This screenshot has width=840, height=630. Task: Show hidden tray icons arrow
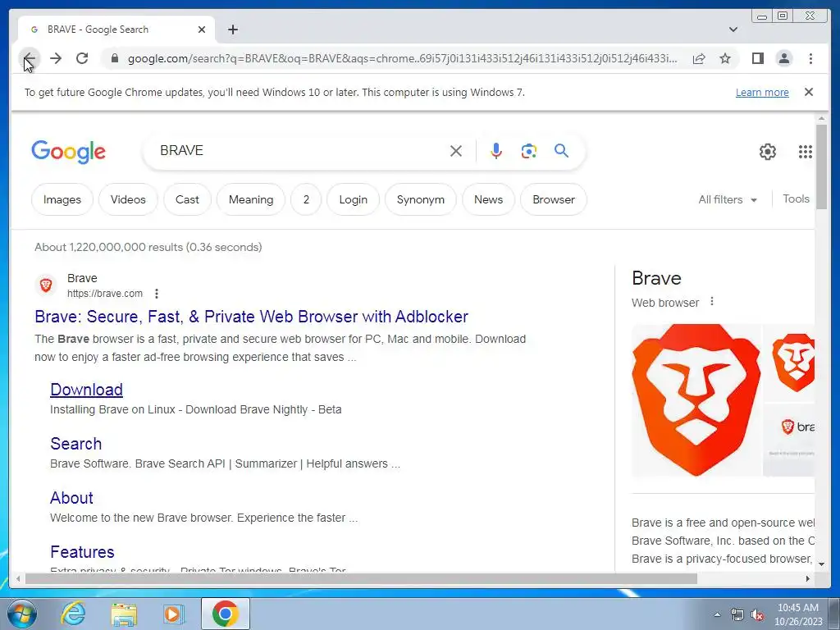pos(717,614)
